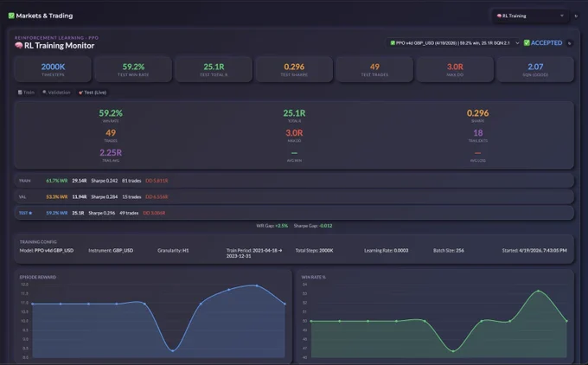Click Learning Rate: 0.0003 text
Image resolution: width=588 pixels, height=365 pixels.
(x=387, y=250)
